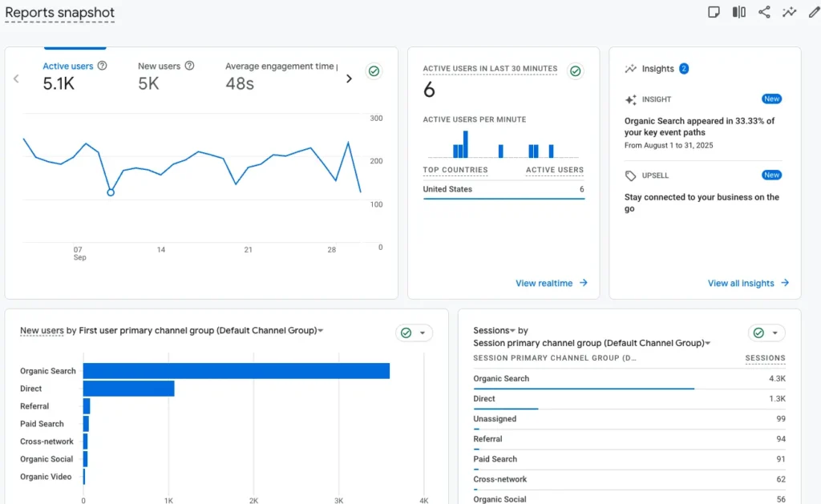Open the insights sparkline icon in header

[x=790, y=12]
